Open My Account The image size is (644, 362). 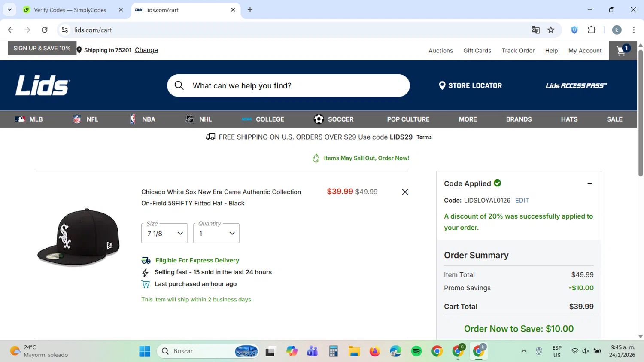pyautogui.click(x=585, y=51)
